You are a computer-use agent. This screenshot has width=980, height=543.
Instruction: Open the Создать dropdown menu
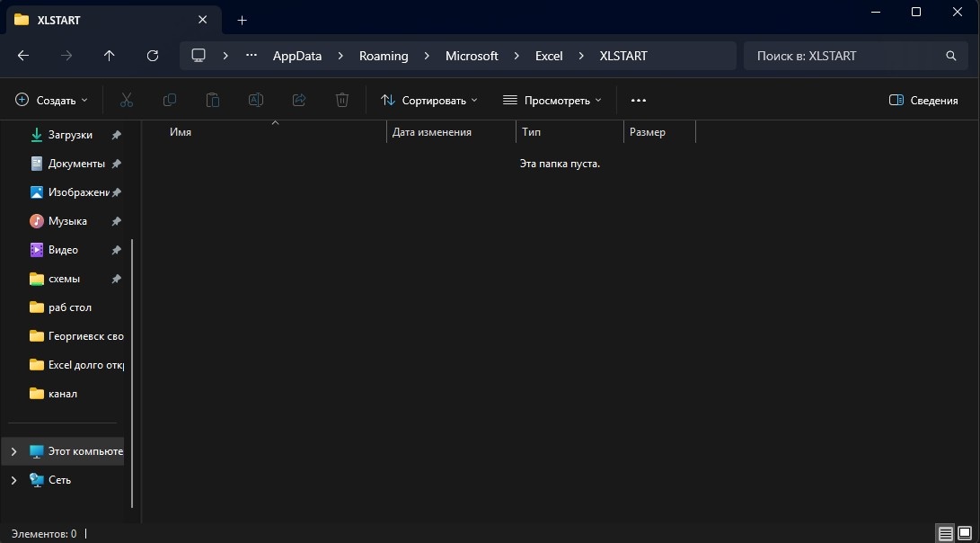pyautogui.click(x=52, y=100)
